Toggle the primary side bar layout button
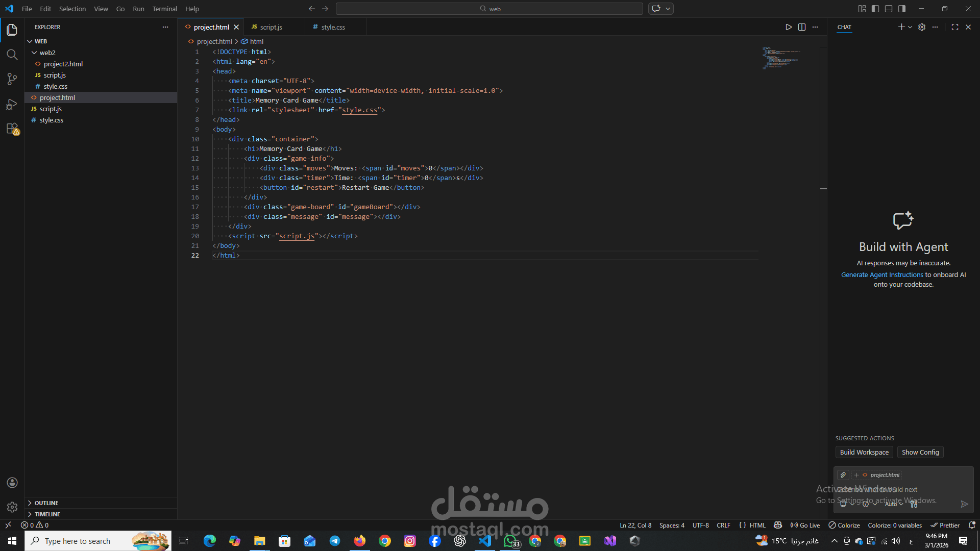The height and width of the screenshot is (551, 980). click(875, 9)
